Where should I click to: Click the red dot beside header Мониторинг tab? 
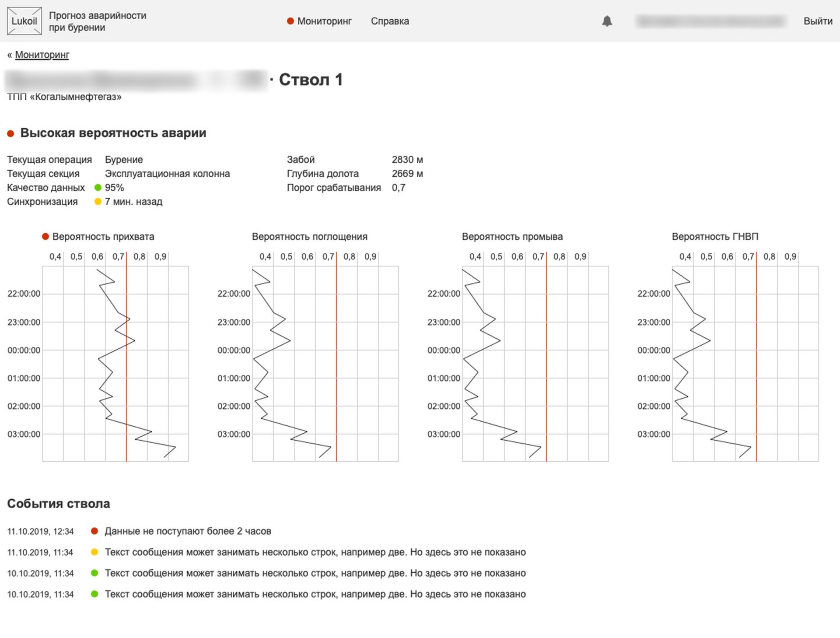[x=290, y=21]
